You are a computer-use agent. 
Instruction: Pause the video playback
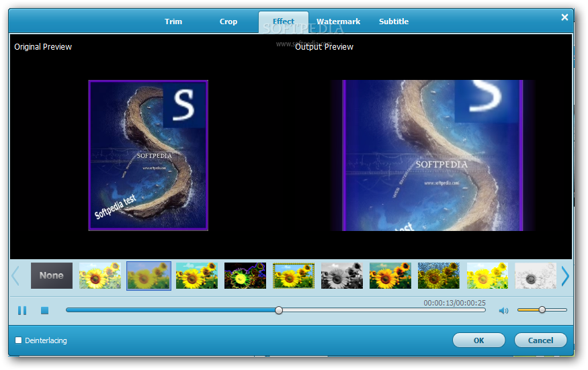[x=22, y=310]
